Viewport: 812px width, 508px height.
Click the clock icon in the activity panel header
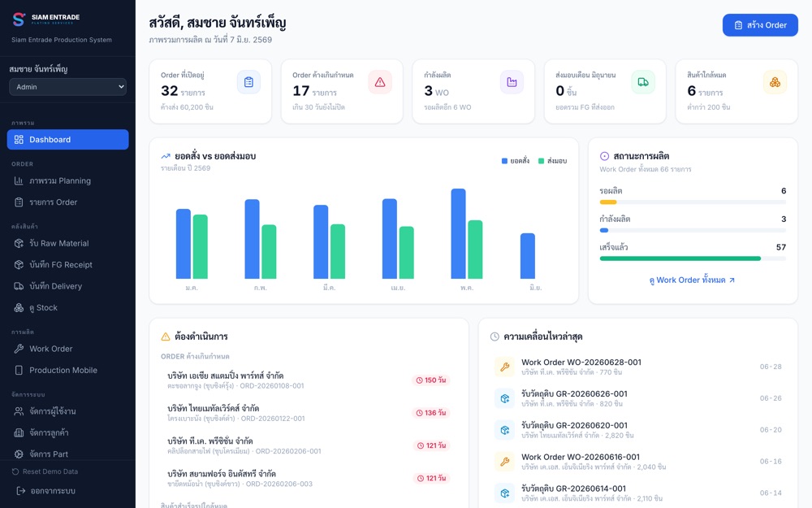point(495,336)
